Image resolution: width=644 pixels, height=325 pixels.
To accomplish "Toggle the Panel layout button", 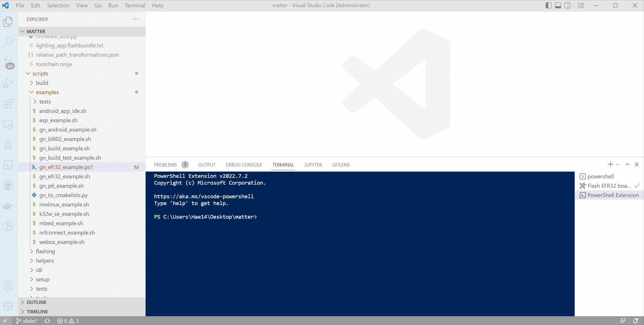I will click(x=558, y=5).
